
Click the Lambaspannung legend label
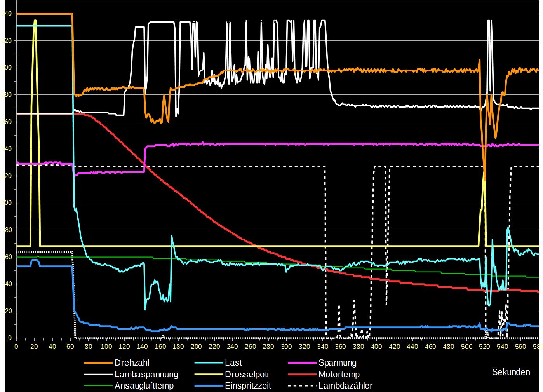pyautogui.click(x=146, y=375)
